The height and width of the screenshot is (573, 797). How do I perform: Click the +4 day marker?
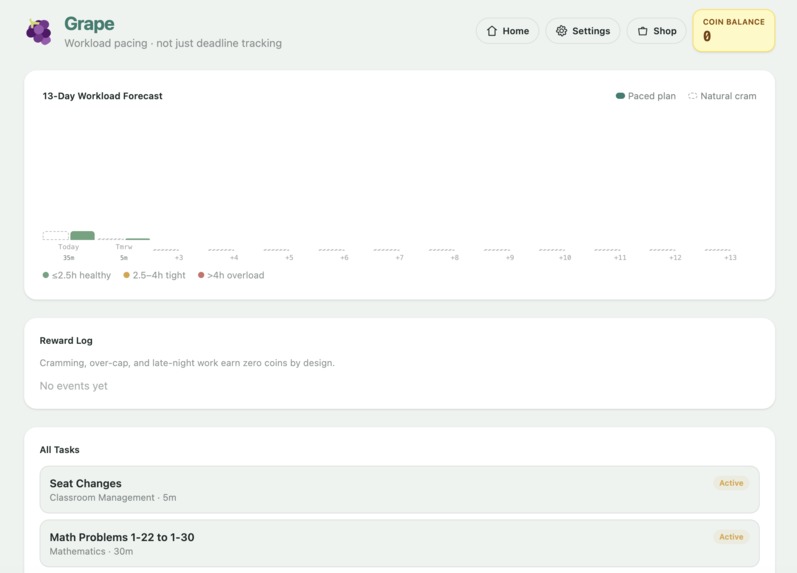(234, 258)
